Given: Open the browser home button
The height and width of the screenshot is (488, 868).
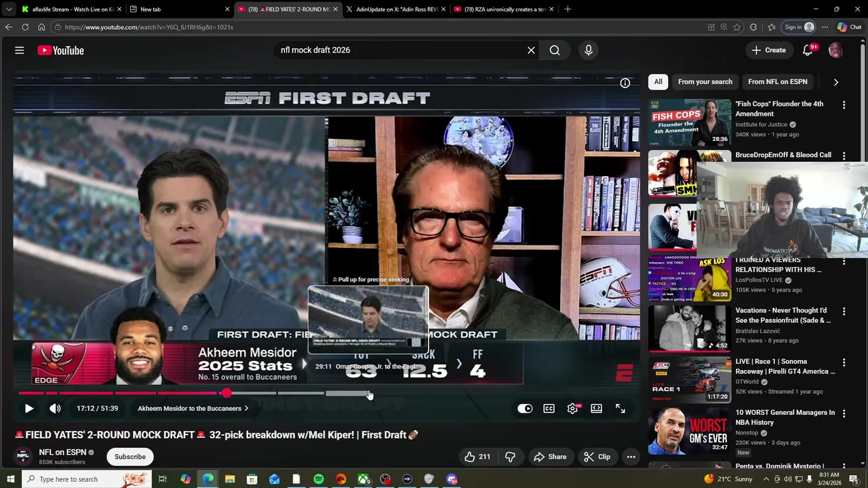Looking at the screenshot, I should [41, 27].
